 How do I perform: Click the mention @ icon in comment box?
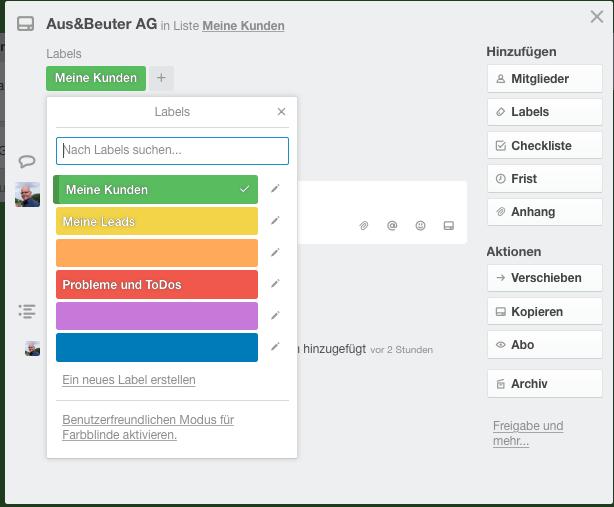click(392, 226)
